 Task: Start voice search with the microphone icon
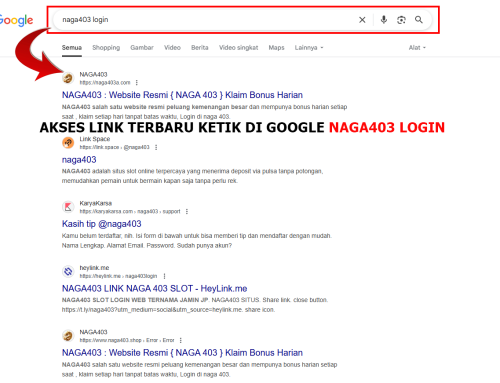384,20
